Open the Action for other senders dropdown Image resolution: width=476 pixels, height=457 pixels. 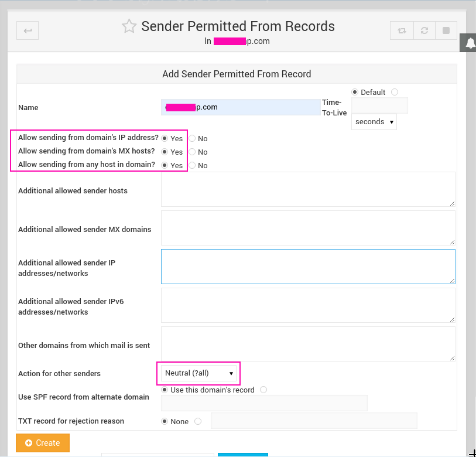(x=199, y=373)
